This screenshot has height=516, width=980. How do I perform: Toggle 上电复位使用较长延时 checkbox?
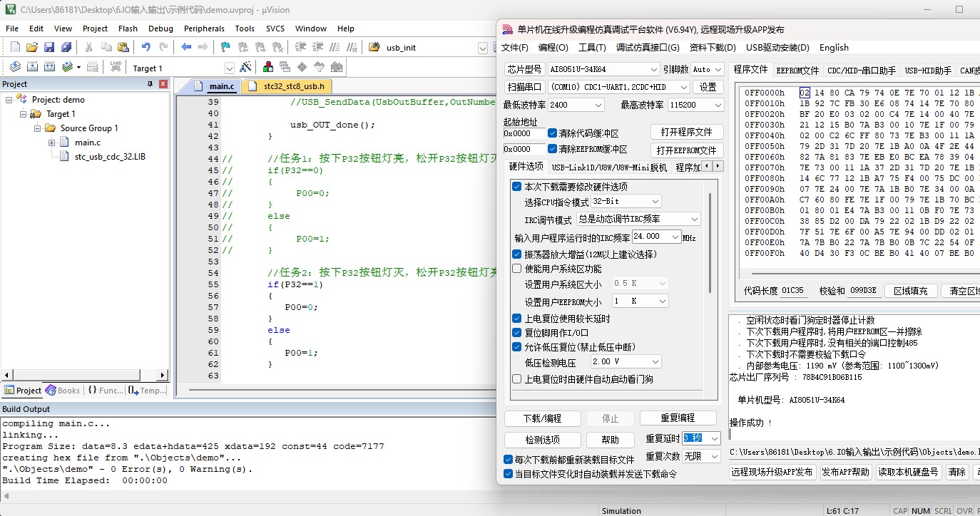click(x=517, y=319)
